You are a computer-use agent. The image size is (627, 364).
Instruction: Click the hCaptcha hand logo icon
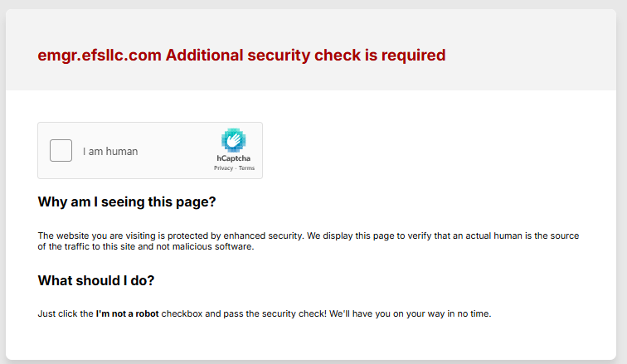click(234, 140)
